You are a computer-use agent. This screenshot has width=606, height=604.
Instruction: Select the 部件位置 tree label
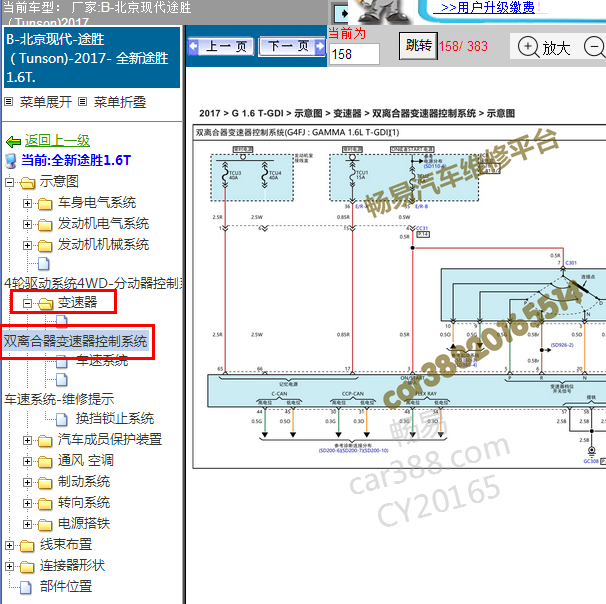tap(66, 586)
